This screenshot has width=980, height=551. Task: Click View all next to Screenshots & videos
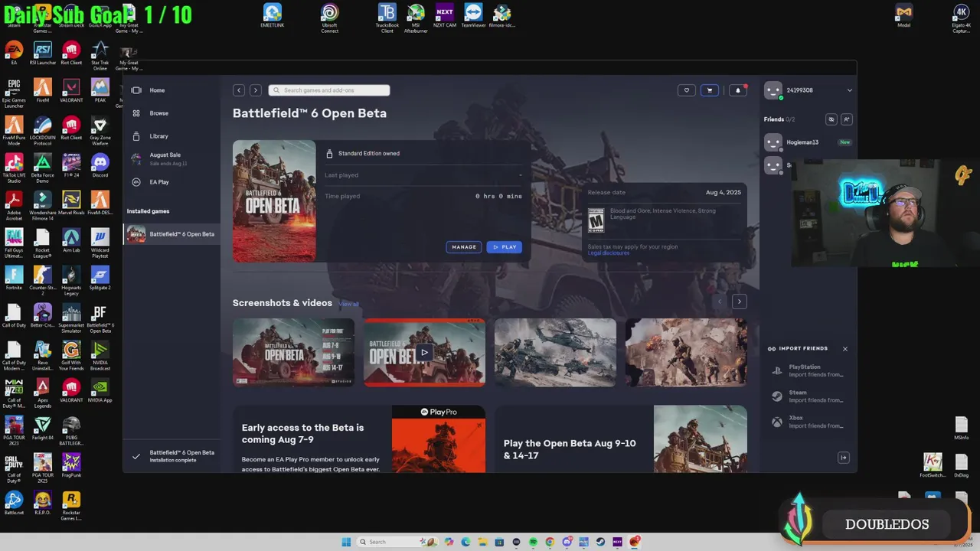348,304
